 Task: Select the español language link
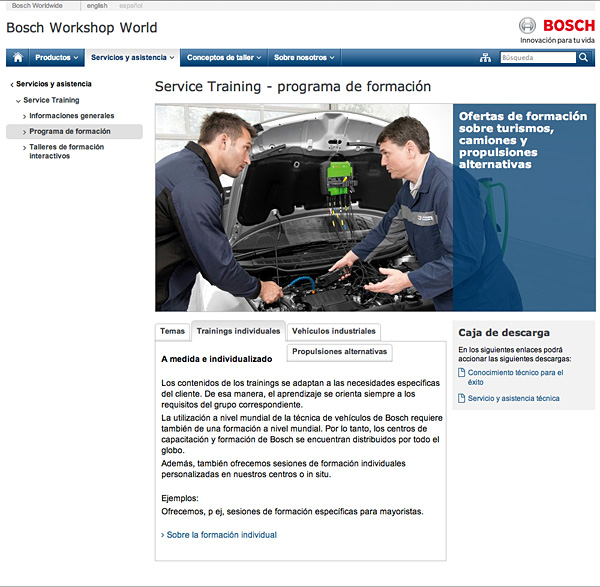pos(131,6)
